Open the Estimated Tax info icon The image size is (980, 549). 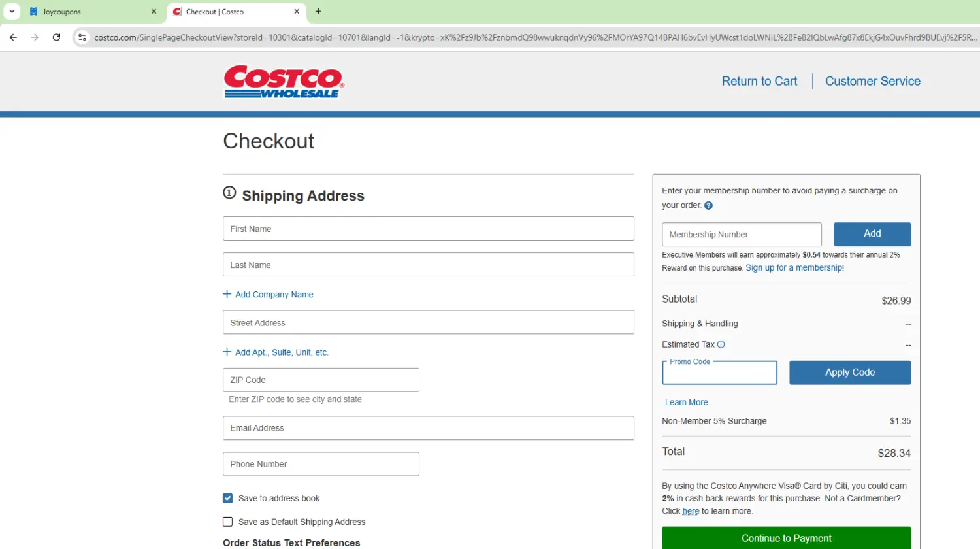coord(721,344)
